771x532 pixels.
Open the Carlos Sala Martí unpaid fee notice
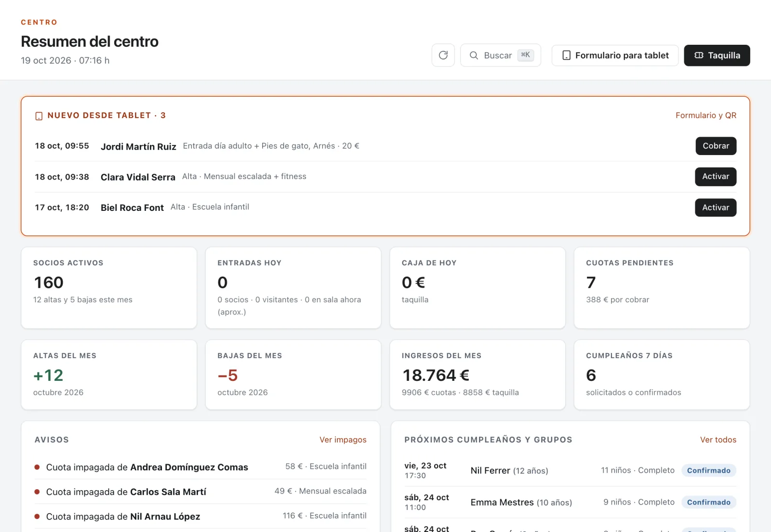200,492
